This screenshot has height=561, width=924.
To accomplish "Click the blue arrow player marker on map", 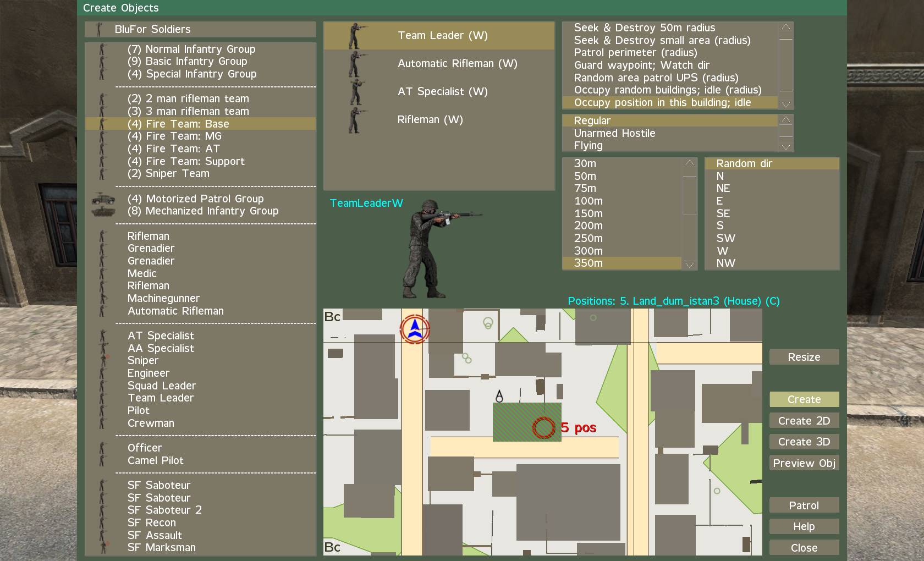I will (x=415, y=329).
